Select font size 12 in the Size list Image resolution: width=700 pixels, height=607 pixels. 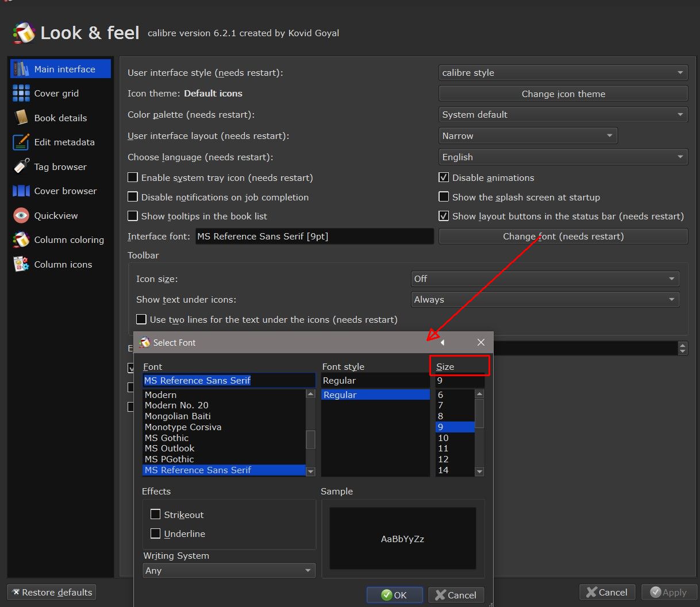click(x=443, y=459)
